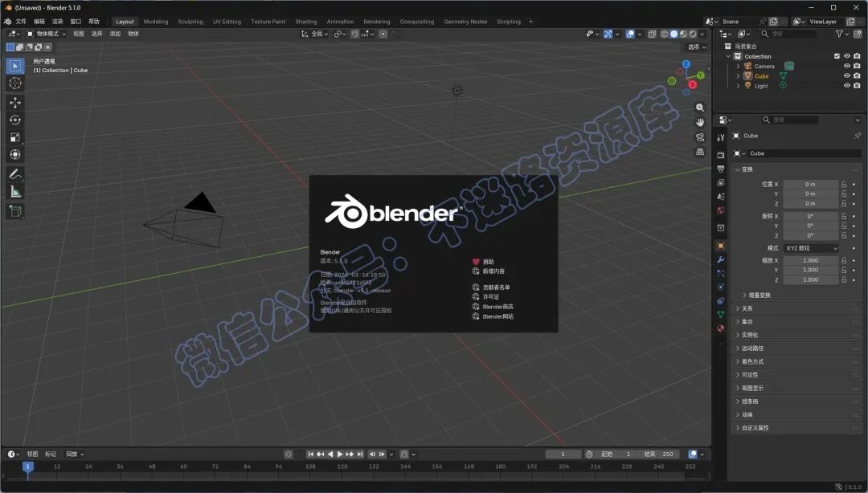Image resolution: width=868 pixels, height=493 pixels.
Task: Select the Add Cube tool
Action: coord(15,211)
